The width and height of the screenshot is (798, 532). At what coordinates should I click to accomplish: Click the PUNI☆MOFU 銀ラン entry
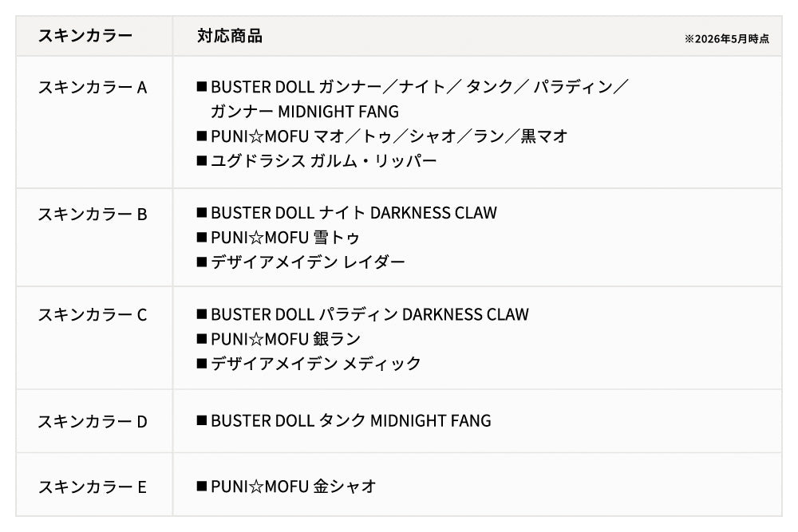pyautogui.click(x=279, y=339)
